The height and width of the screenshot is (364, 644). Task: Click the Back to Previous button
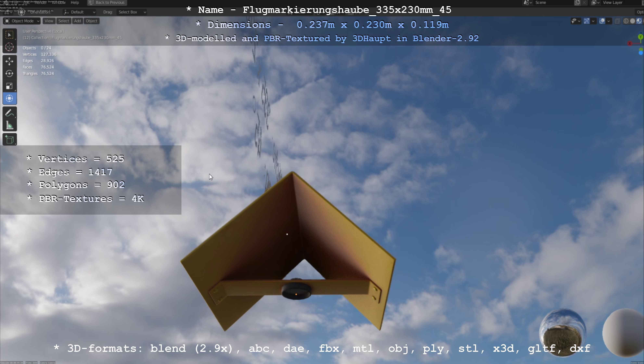[x=107, y=2]
